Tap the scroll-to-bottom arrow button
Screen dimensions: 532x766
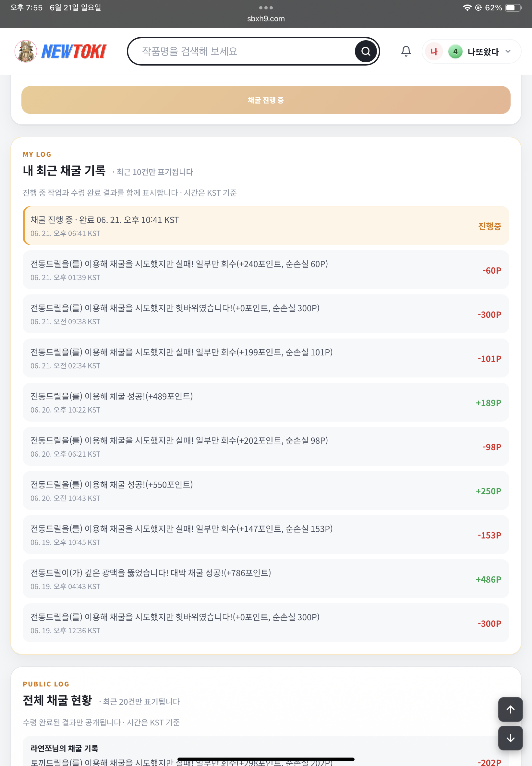[510, 738]
